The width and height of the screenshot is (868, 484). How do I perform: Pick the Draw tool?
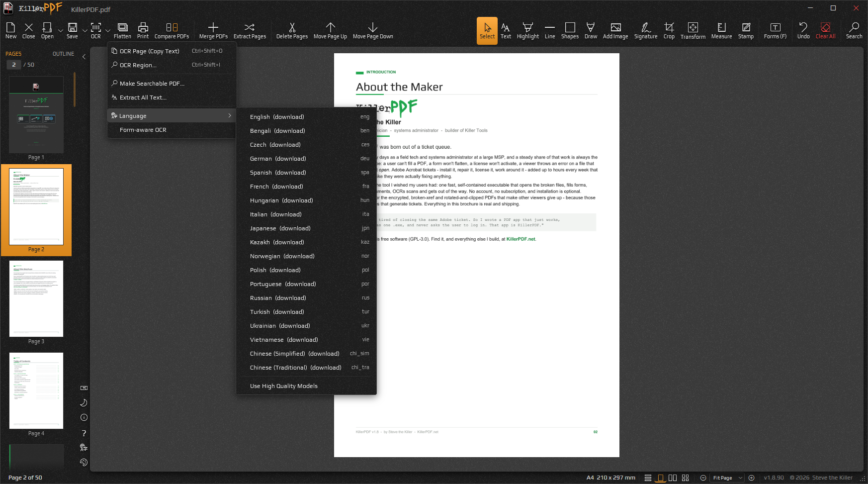click(x=591, y=30)
